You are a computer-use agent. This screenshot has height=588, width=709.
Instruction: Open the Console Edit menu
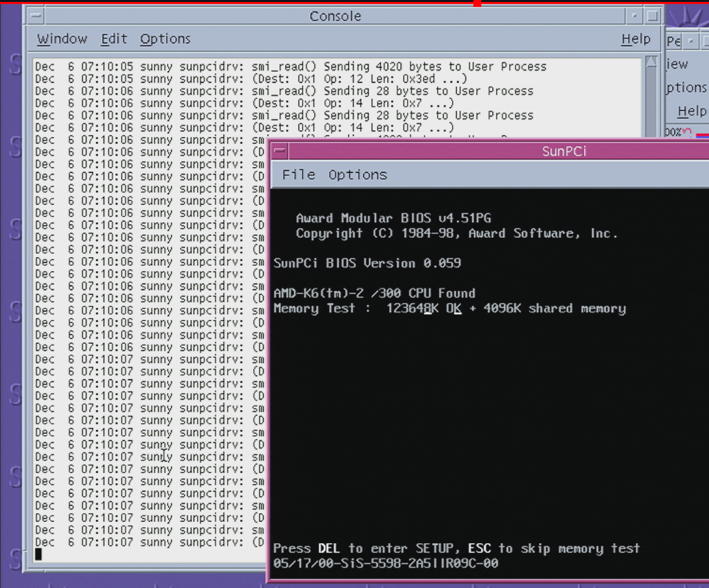[x=114, y=39]
